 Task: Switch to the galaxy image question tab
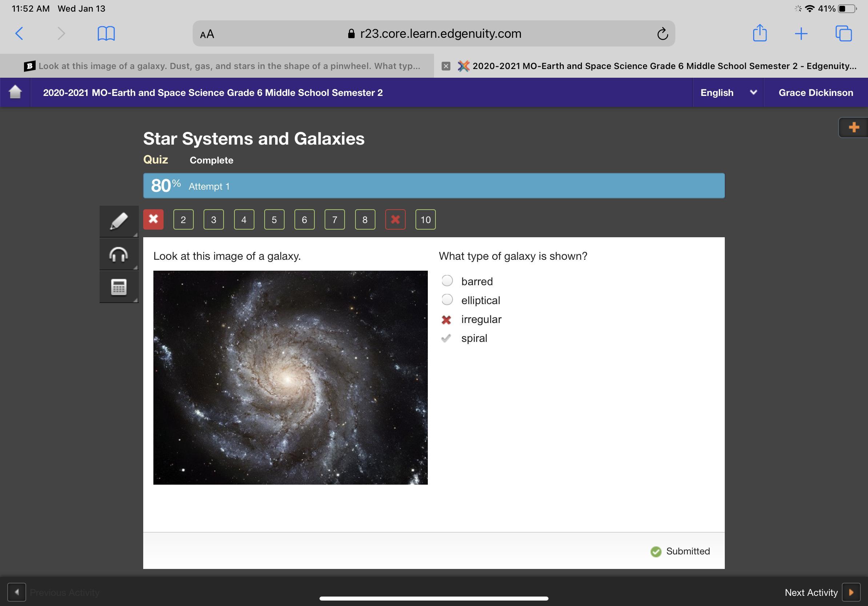pyautogui.click(x=223, y=66)
